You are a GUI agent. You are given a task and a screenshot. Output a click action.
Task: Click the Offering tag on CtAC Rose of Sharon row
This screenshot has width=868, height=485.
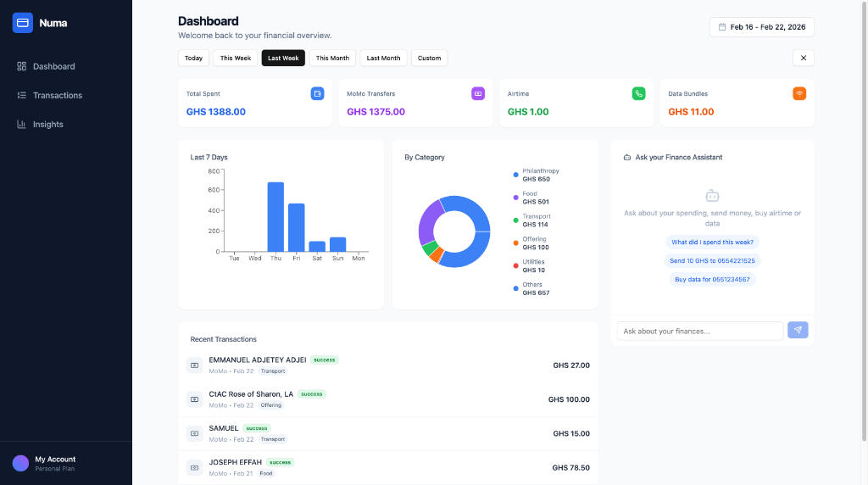(x=271, y=405)
